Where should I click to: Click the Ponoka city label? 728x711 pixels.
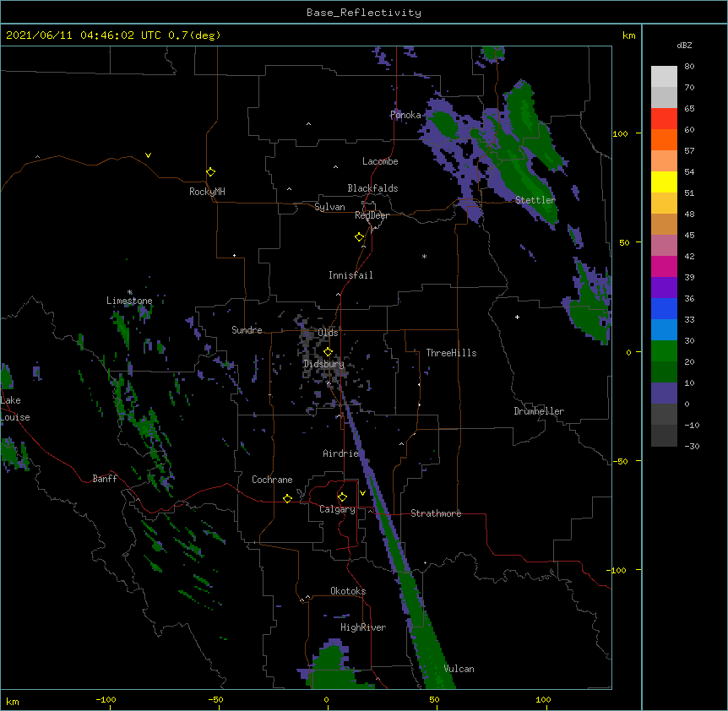405,115
